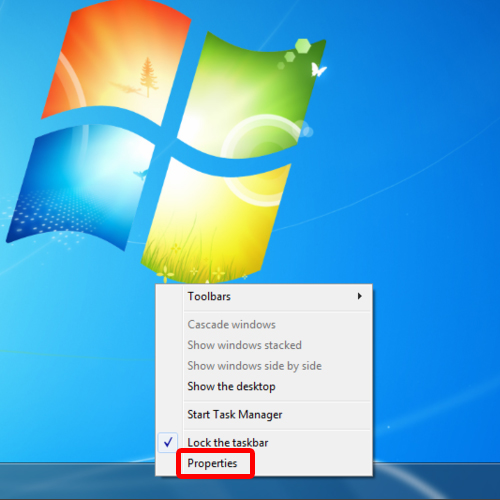Launch Start Task Manager
Viewport: 500px width, 500px height.
[264, 414]
